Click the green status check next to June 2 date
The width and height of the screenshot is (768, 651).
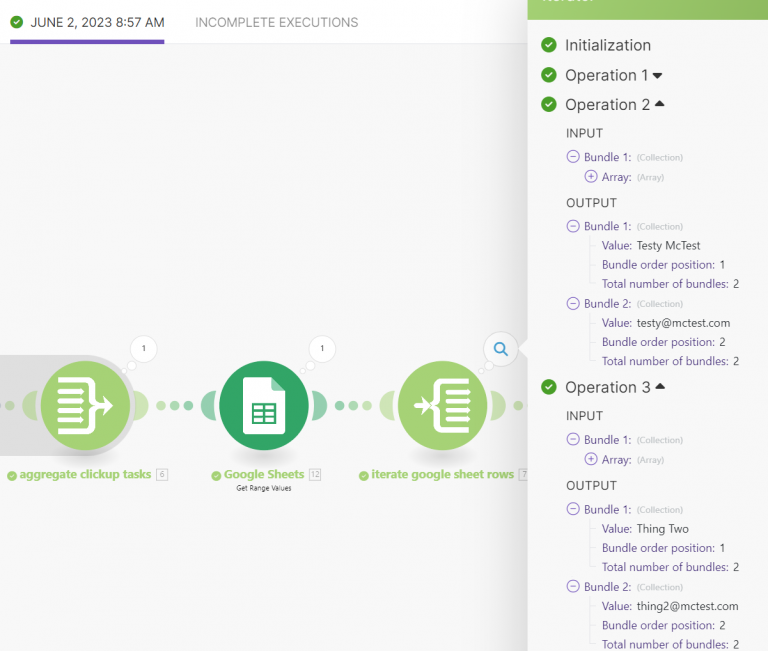click(17, 22)
